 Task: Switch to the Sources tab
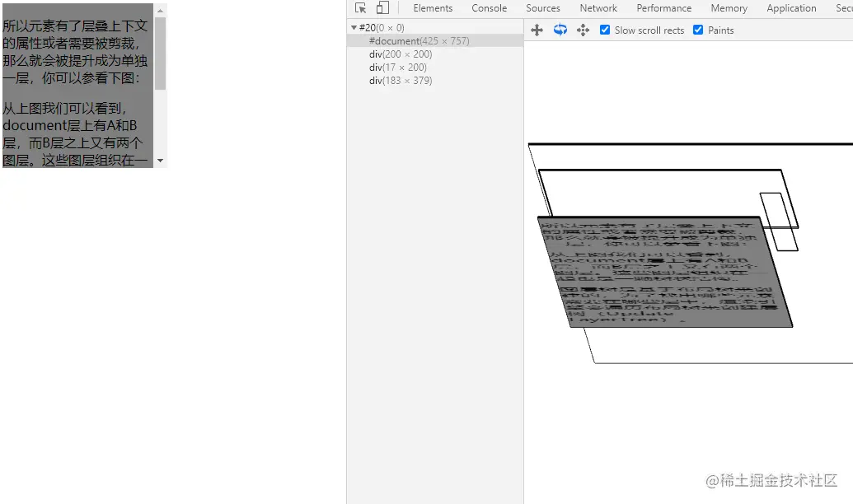(543, 8)
